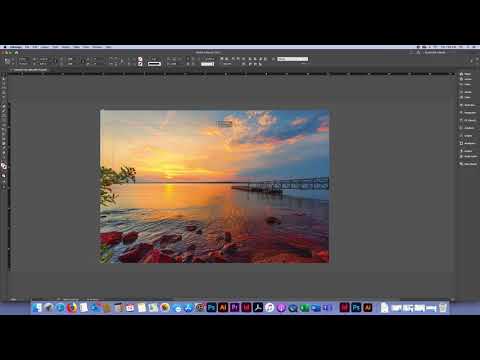The image size is (480, 360).
Task: Open the Layers panel
Action: (x=466, y=79)
